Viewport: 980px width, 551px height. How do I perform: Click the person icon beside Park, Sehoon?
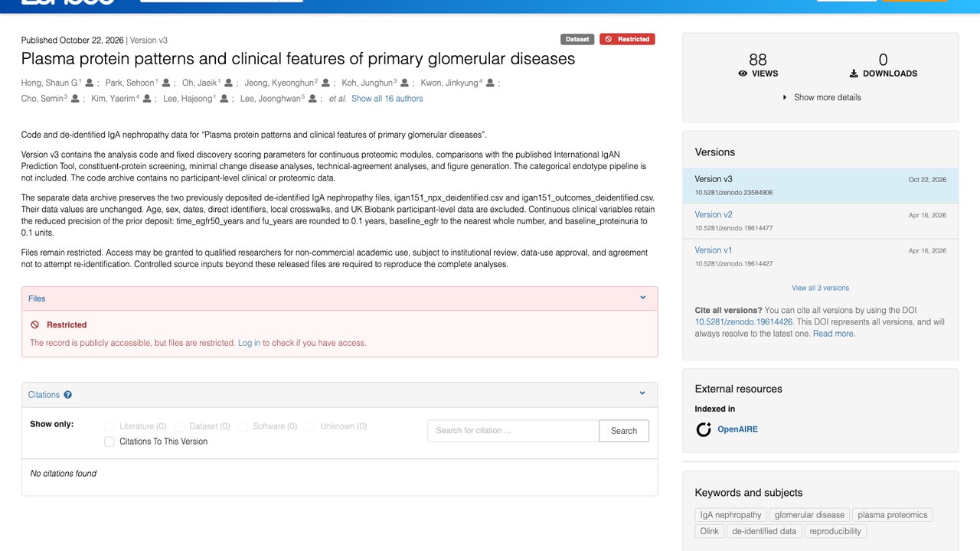point(166,83)
